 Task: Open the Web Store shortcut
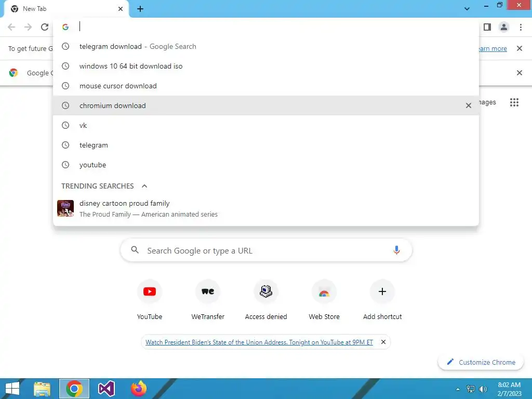(324, 300)
